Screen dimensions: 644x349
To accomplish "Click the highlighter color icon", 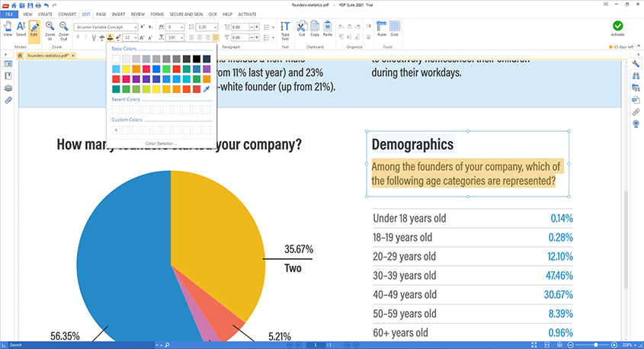I will [x=118, y=37].
